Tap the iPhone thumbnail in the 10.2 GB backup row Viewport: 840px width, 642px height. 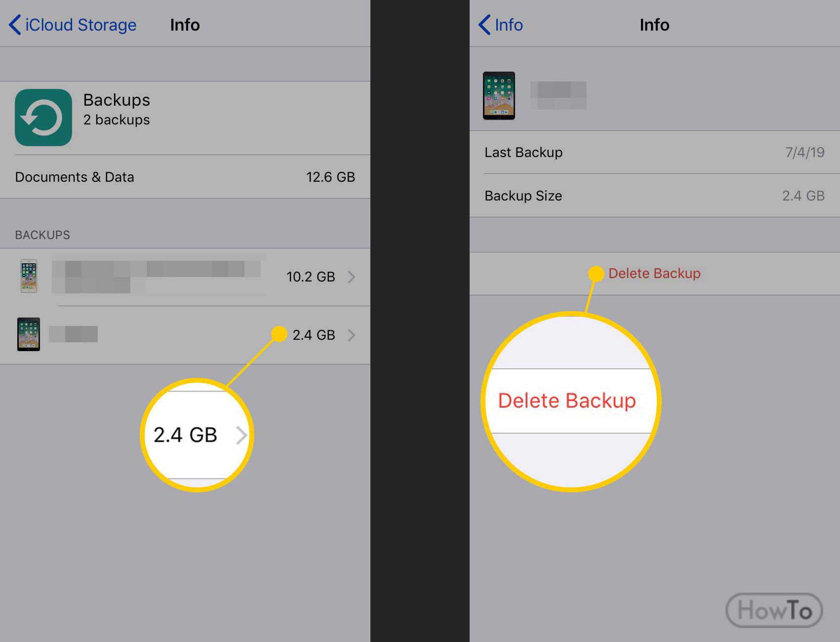(x=29, y=276)
